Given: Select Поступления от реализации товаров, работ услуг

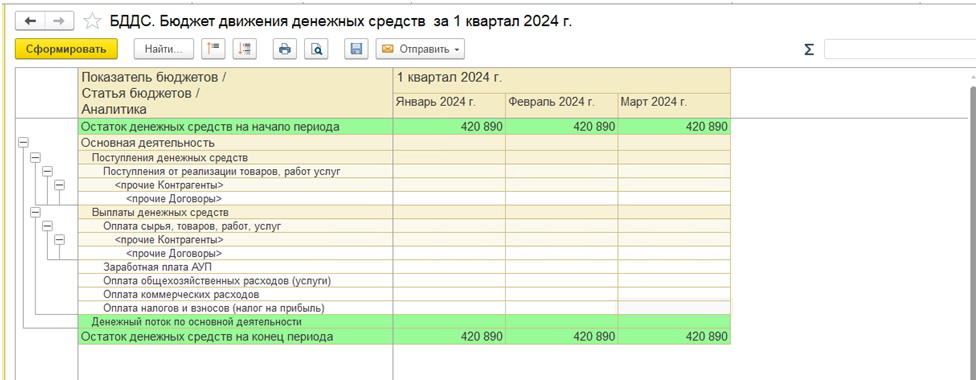Looking at the screenshot, I should (236, 171).
